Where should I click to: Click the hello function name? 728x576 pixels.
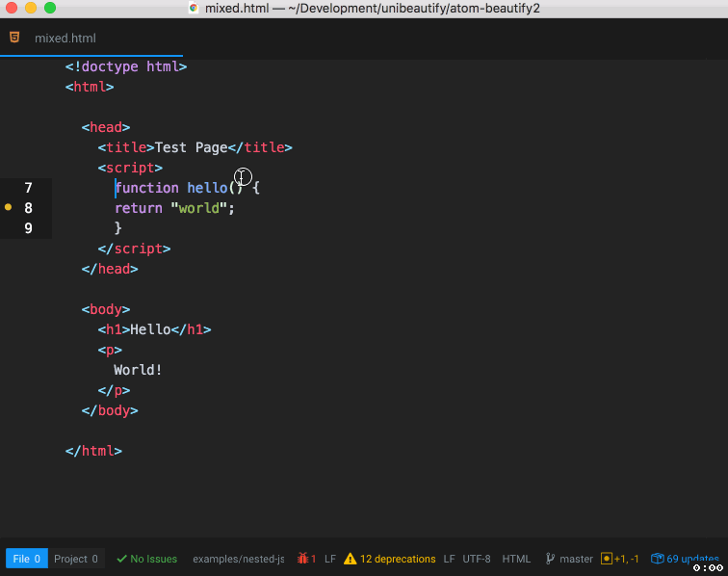207,188
